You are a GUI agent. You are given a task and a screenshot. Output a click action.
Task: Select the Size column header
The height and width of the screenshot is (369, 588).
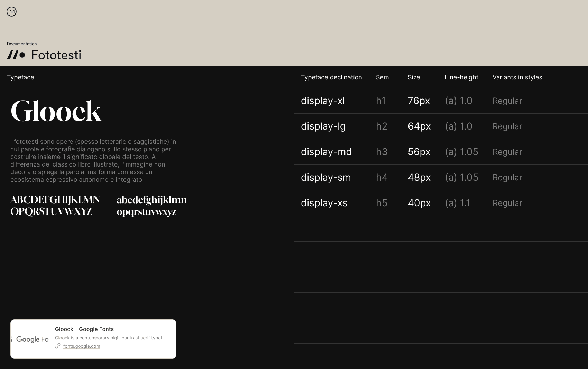(x=414, y=77)
